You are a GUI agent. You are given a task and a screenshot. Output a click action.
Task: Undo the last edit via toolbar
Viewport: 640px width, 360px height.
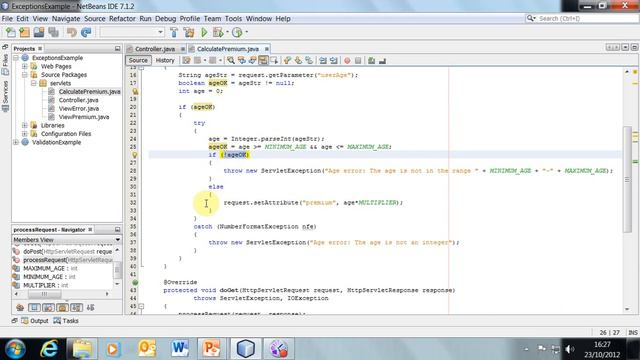click(72, 32)
